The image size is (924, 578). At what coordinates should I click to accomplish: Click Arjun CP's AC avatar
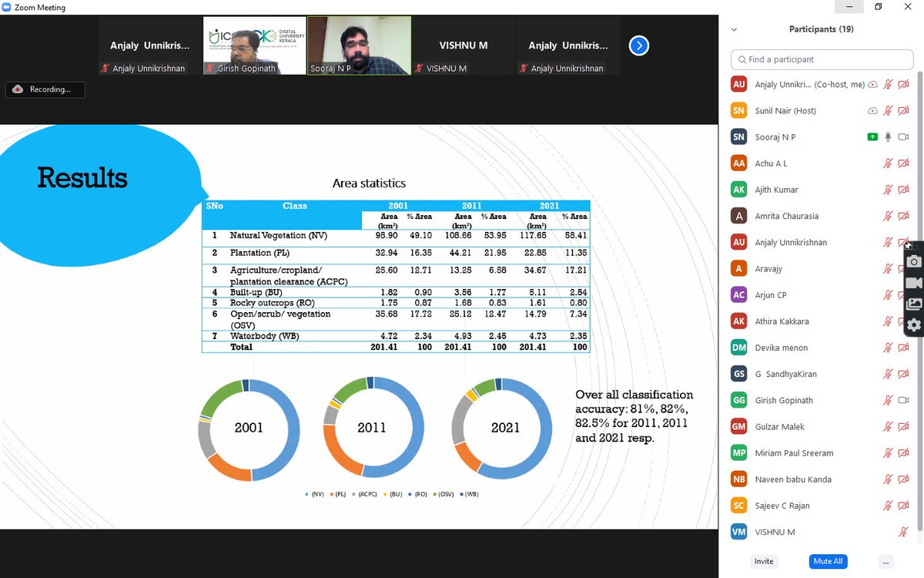pos(739,295)
